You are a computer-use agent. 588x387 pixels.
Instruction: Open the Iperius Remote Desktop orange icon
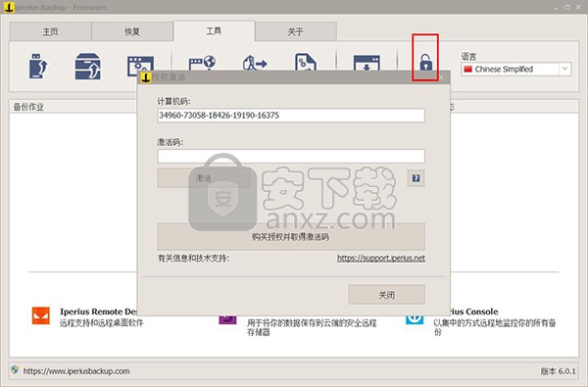click(x=41, y=315)
